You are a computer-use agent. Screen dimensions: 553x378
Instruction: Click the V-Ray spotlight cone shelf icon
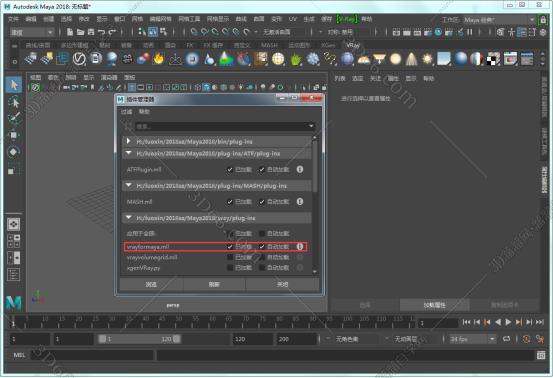point(411,59)
